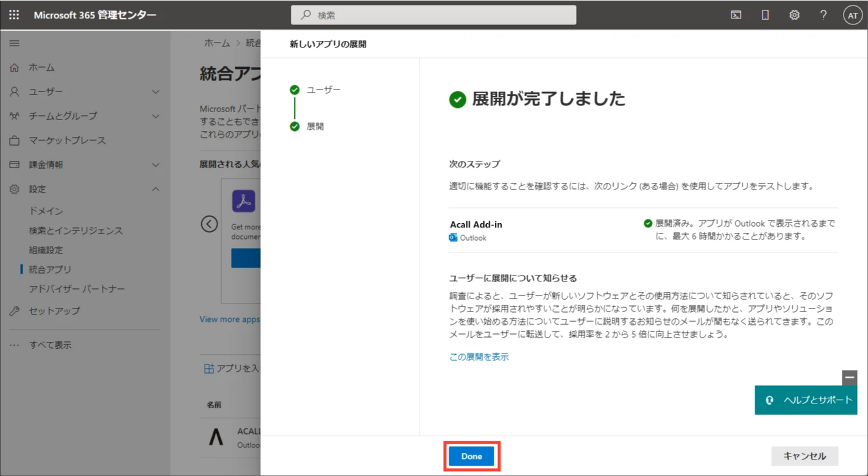The width and height of the screenshot is (868, 476).
Task: Collapse navigation with hamburger icon
Action: [x=14, y=43]
